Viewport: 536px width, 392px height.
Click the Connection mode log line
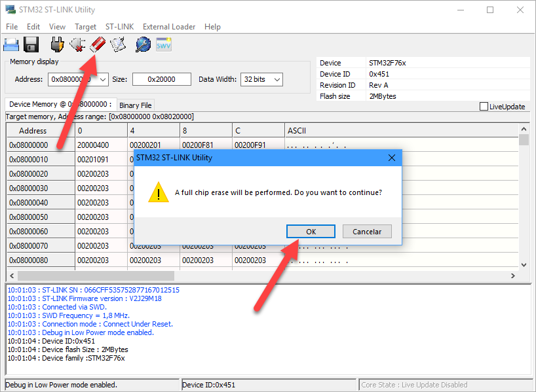pyautogui.click(x=90, y=324)
